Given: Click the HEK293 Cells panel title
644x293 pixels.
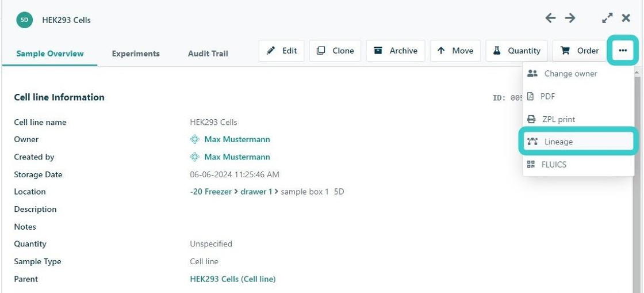Looking at the screenshot, I should pyautogui.click(x=66, y=20).
